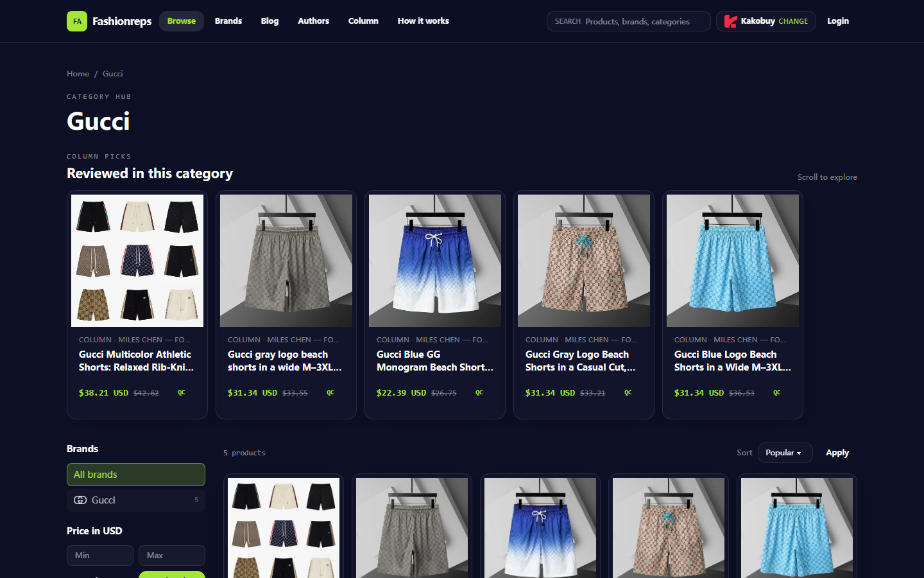Click the 'Scroll to explore' text
This screenshot has width=924, height=578.
[827, 177]
